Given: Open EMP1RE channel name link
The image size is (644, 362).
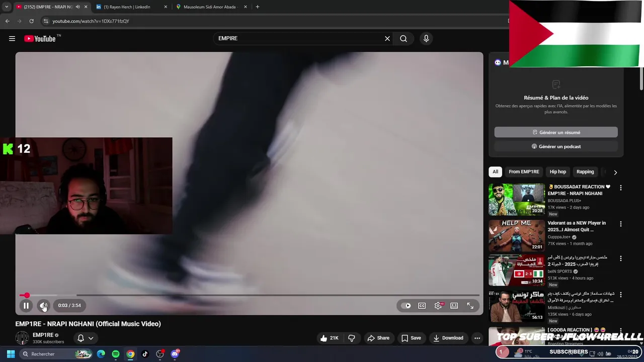Looking at the screenshot, I should (x=43, y=335).
